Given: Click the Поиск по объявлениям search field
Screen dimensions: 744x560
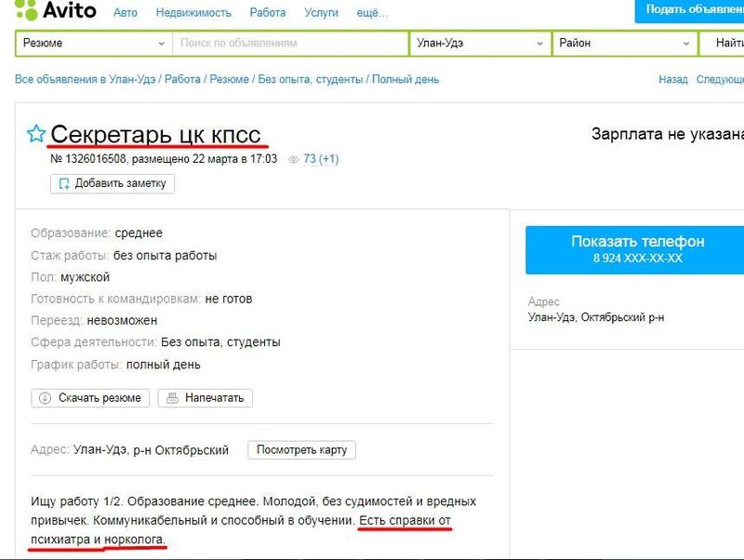Looking at the screenshot, I should click(288, 44).
